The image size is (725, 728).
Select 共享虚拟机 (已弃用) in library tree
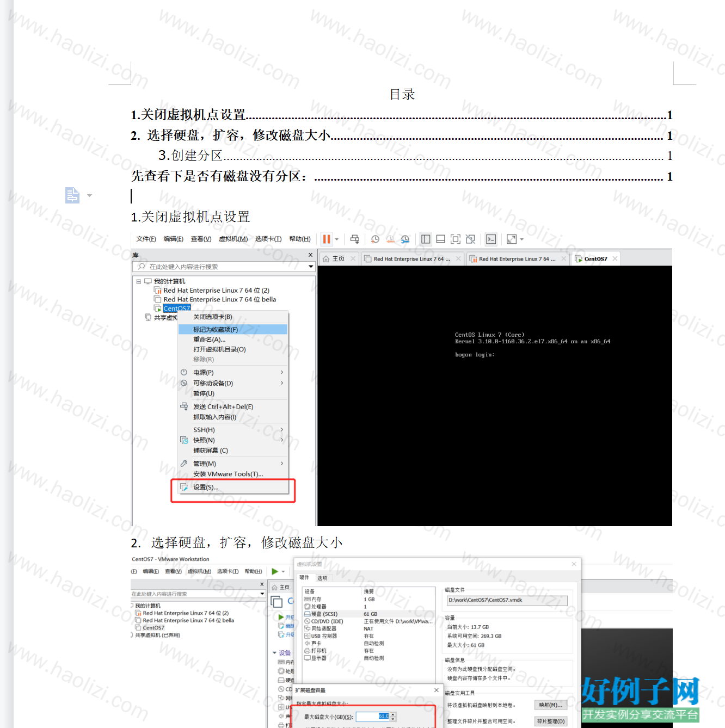[157, 635]
